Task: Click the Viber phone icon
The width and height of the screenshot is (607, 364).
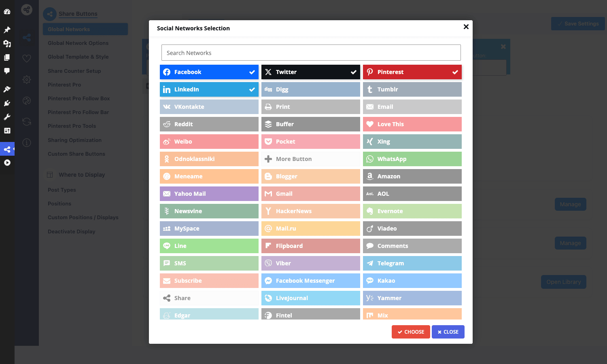Action: 268,263
